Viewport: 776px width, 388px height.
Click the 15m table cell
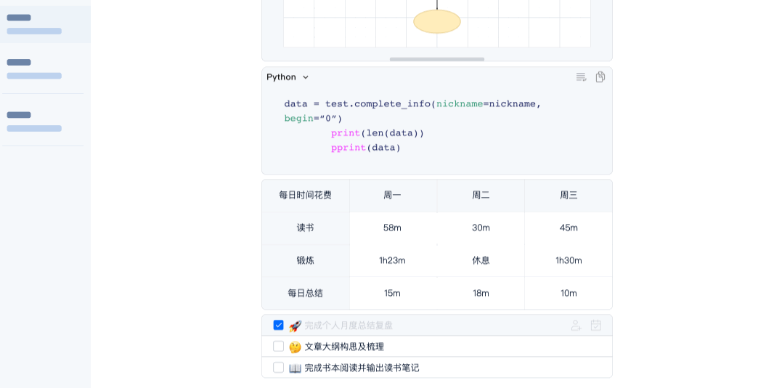click(393, 293)
